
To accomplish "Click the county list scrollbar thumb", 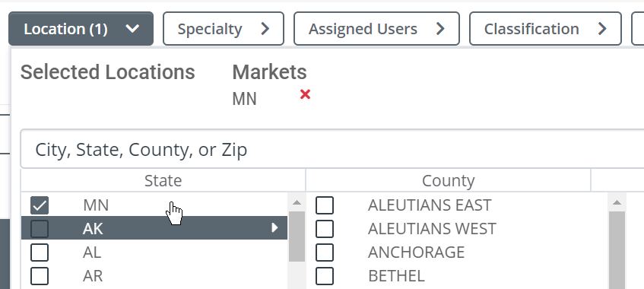I will pyautogui.click(x=617, y=250).
